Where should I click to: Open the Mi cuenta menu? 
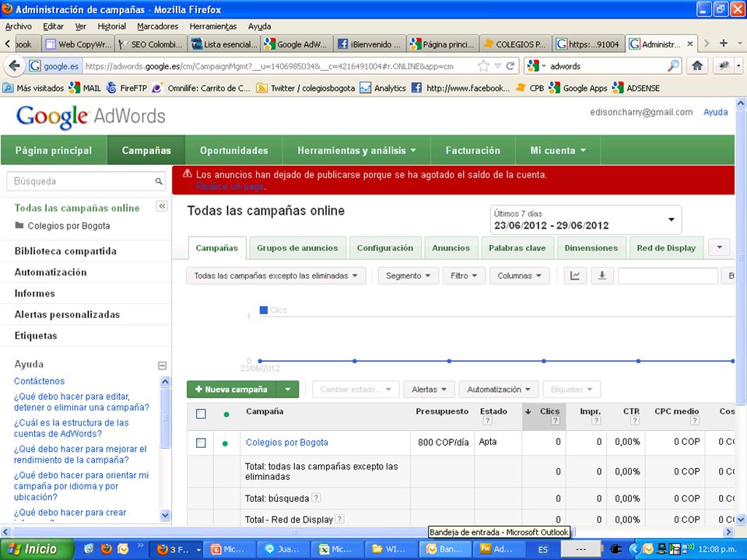click(x=558, y=150)
